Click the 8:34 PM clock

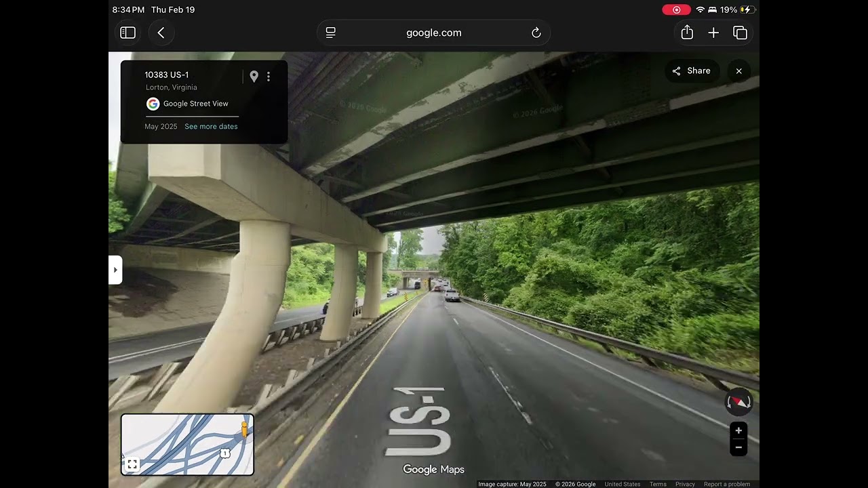coord(128,9)
